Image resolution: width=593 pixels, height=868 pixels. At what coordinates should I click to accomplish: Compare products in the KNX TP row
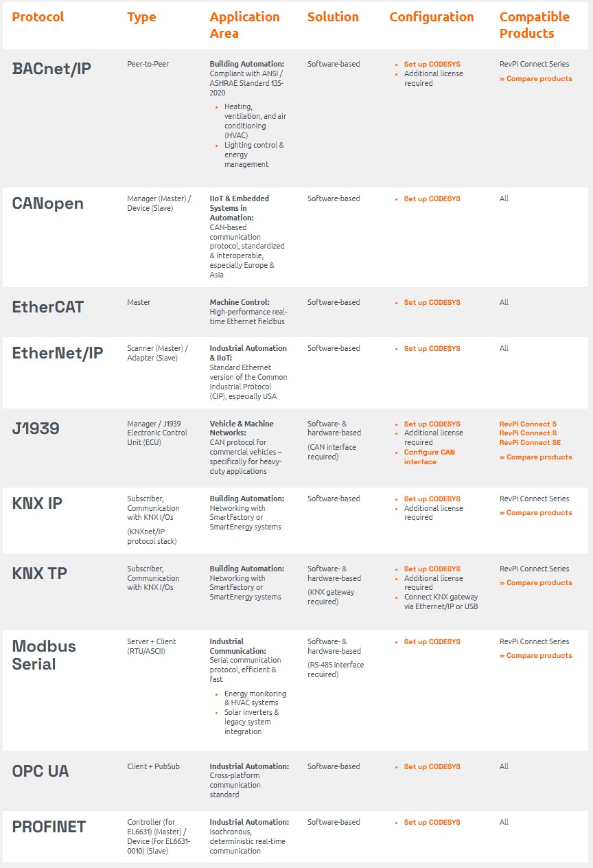click(535, 583)
